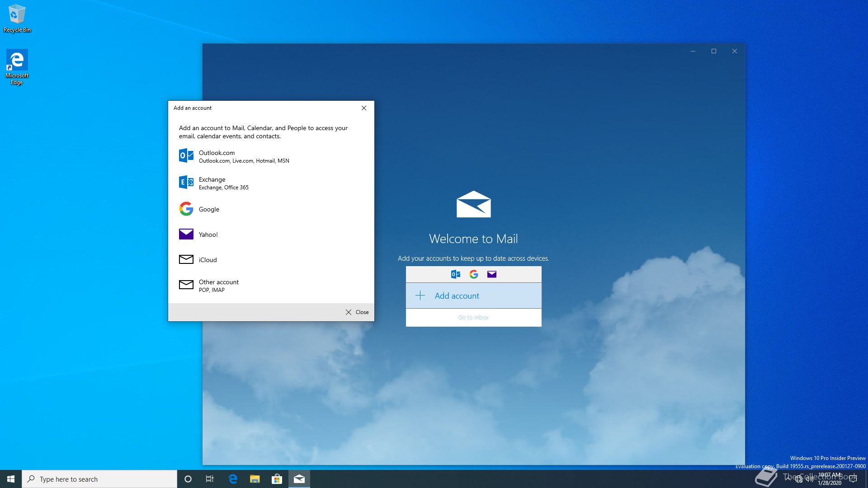Click the Close button in dialog footer
This screenshot has width=868, height=488.
pyautogui.click(x=357, y=312)
